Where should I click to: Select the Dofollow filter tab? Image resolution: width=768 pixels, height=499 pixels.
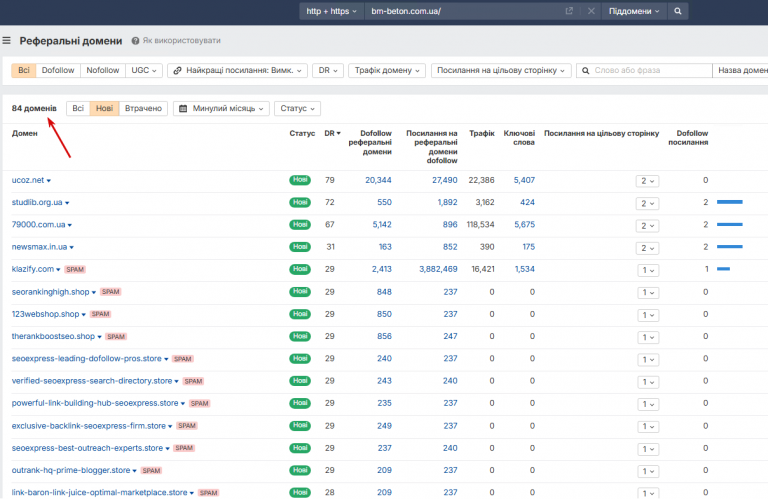point(58,71)
